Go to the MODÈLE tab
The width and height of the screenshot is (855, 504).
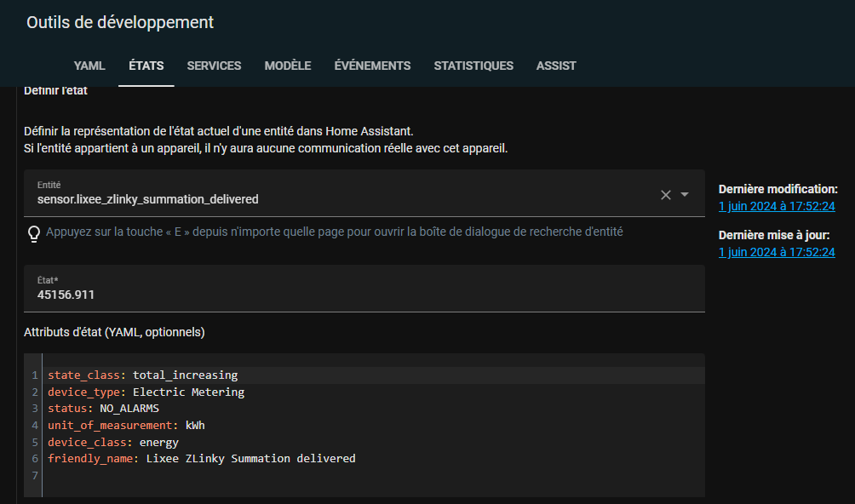click(288, 66)
